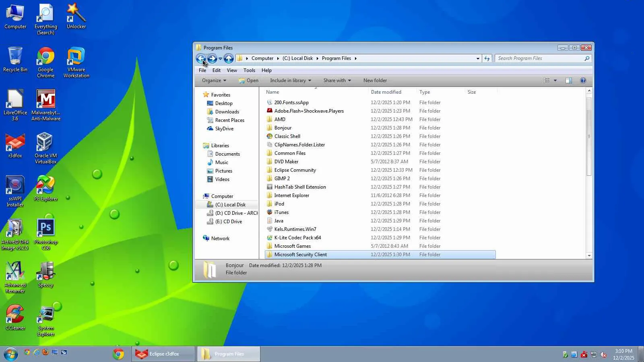
Task: Expand arrow after Program Files breadcrumb
Action: point(355,58)
